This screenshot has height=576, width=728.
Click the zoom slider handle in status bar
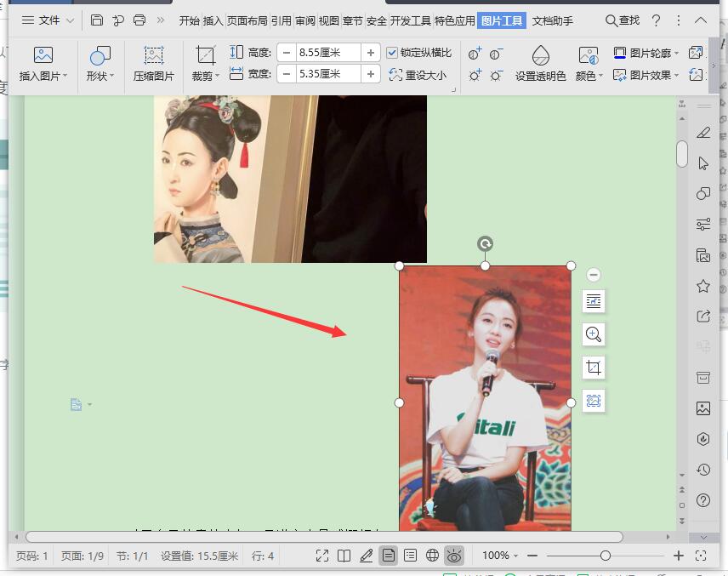point(605,556)
